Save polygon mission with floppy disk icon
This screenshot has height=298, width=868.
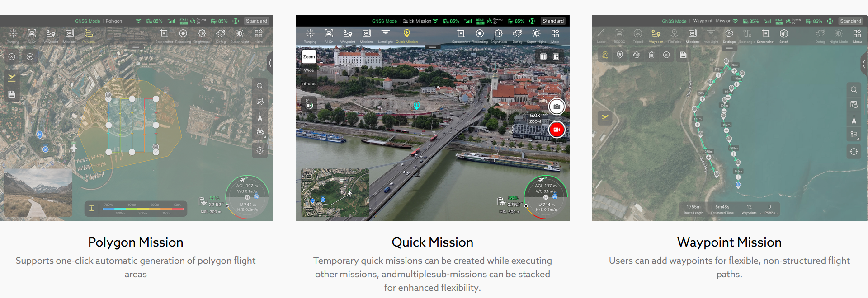click(12, 94)
